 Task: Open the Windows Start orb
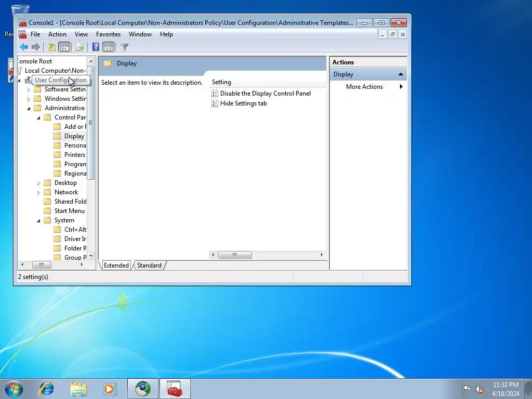click(x=14, y=389)
